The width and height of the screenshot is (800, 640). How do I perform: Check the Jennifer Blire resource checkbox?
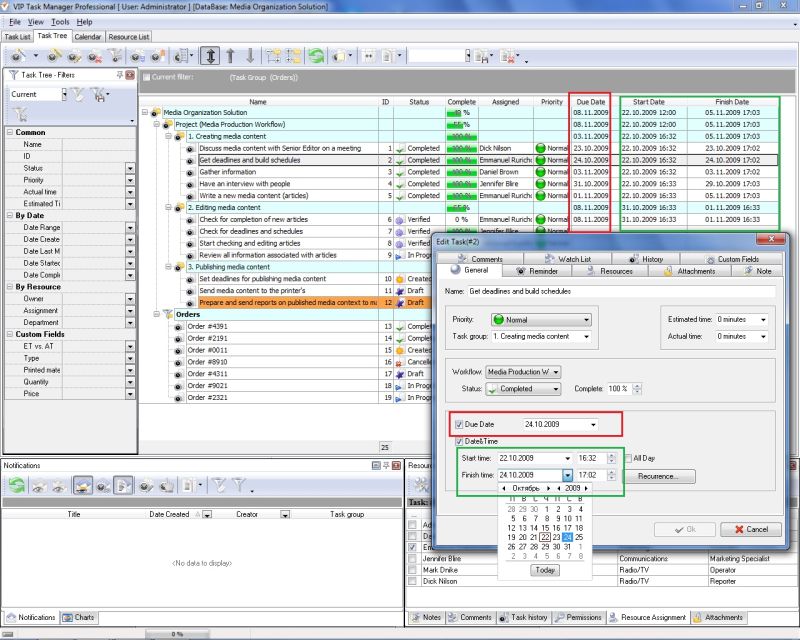point(412,558)
